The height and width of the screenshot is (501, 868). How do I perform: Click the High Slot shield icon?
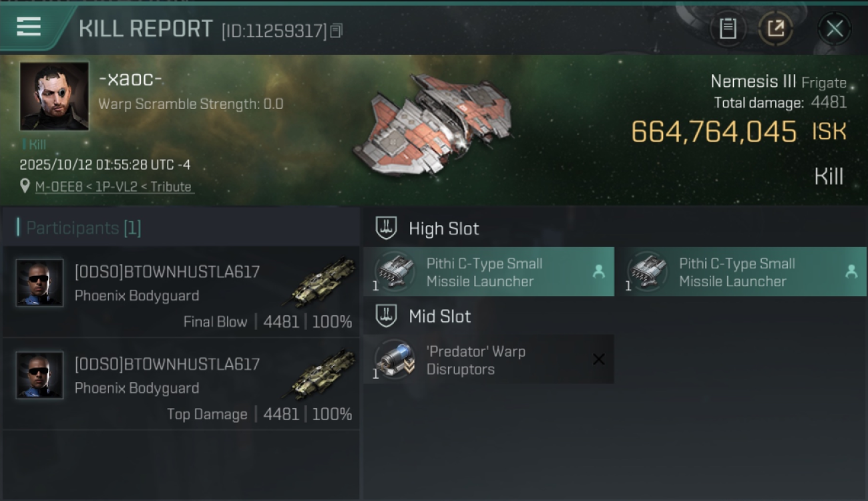point(386,228)
